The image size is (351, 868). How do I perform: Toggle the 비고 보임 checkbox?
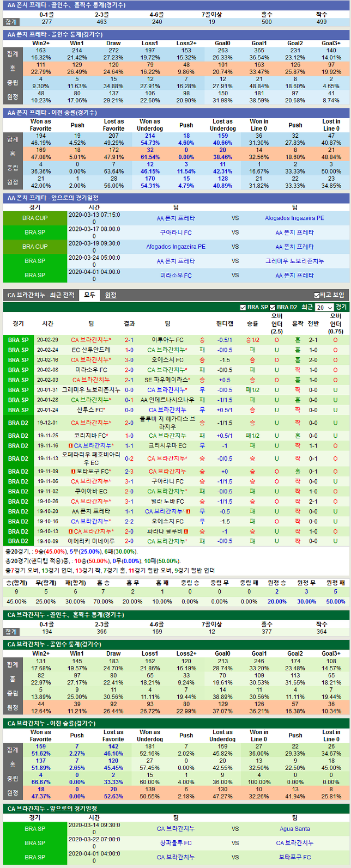(x=317, y=296)
